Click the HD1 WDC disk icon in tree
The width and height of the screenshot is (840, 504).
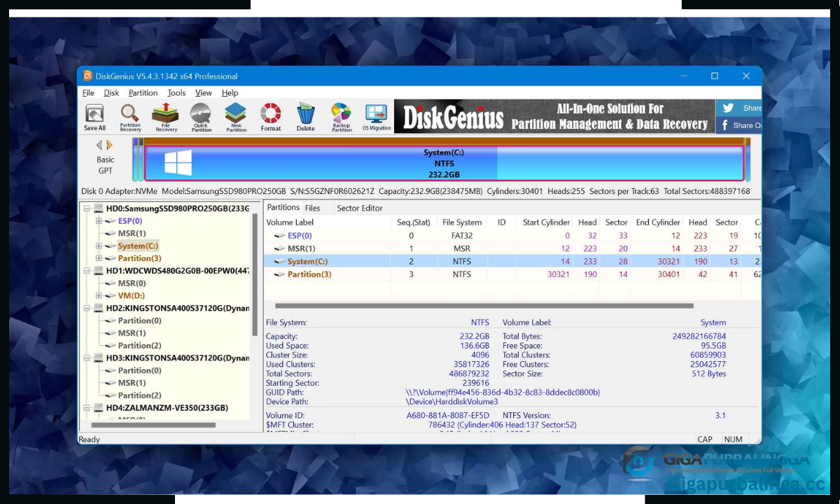(99, 271)
